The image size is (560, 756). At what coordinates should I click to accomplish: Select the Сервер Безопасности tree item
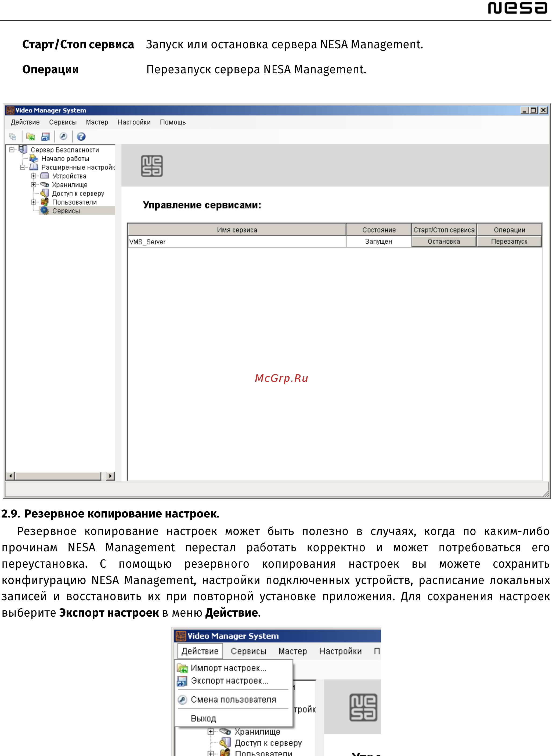click(x=65, y=150)
